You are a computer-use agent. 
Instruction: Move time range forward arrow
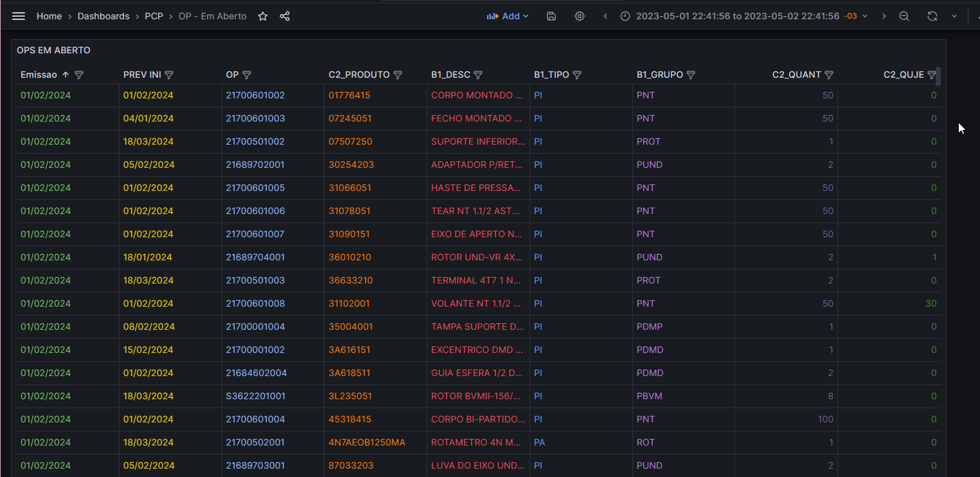884,16
